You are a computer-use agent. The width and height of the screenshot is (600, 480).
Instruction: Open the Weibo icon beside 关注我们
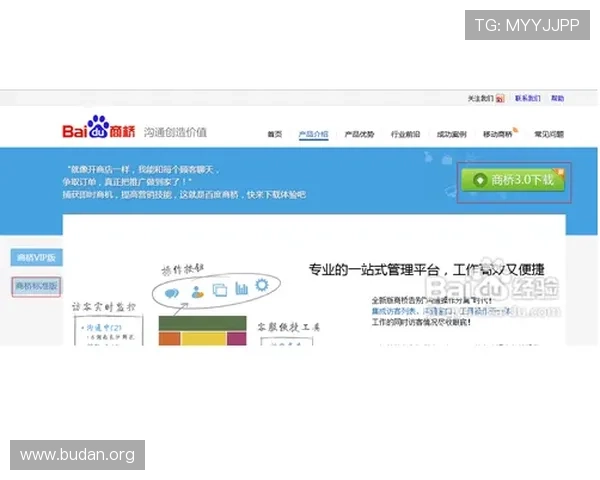coord(500,99)
